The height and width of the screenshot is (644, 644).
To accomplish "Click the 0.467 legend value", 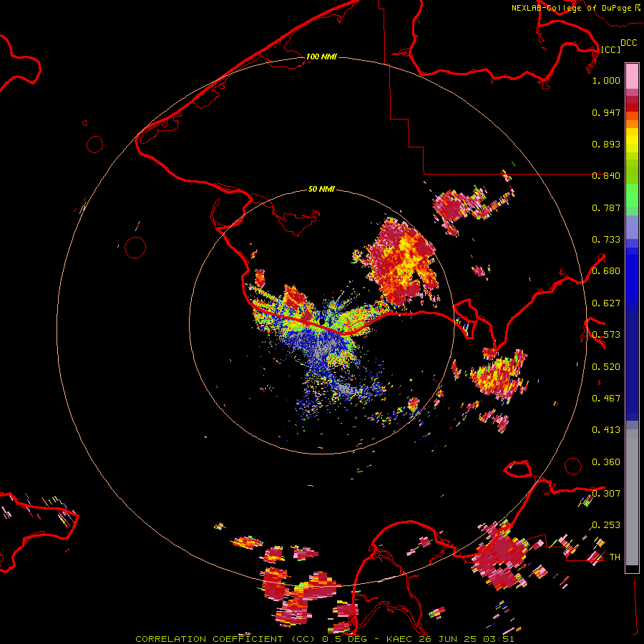I will [x=606, y=399].
